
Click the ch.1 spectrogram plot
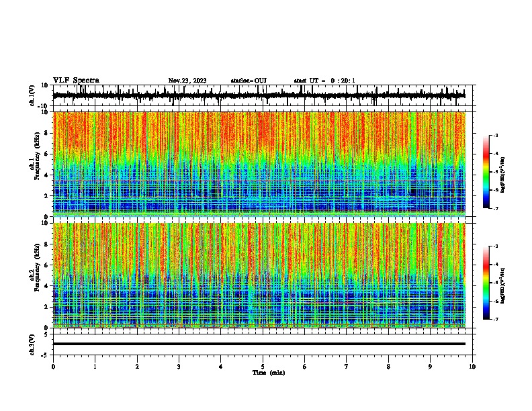coord(259,164)
